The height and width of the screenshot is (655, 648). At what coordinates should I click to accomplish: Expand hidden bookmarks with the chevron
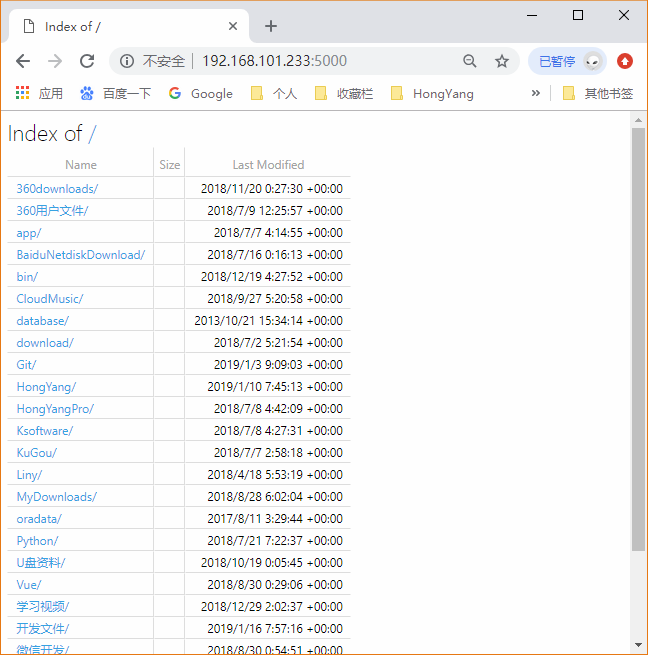coord(536,93)
